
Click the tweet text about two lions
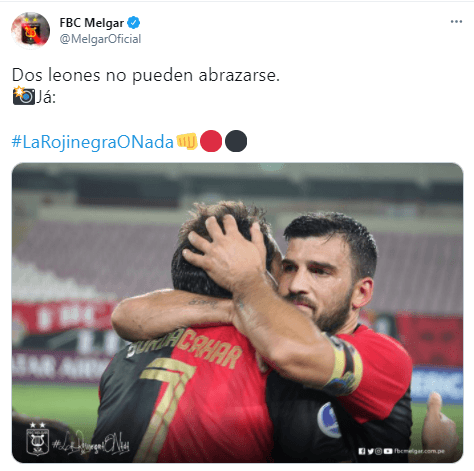click(146, 75)
